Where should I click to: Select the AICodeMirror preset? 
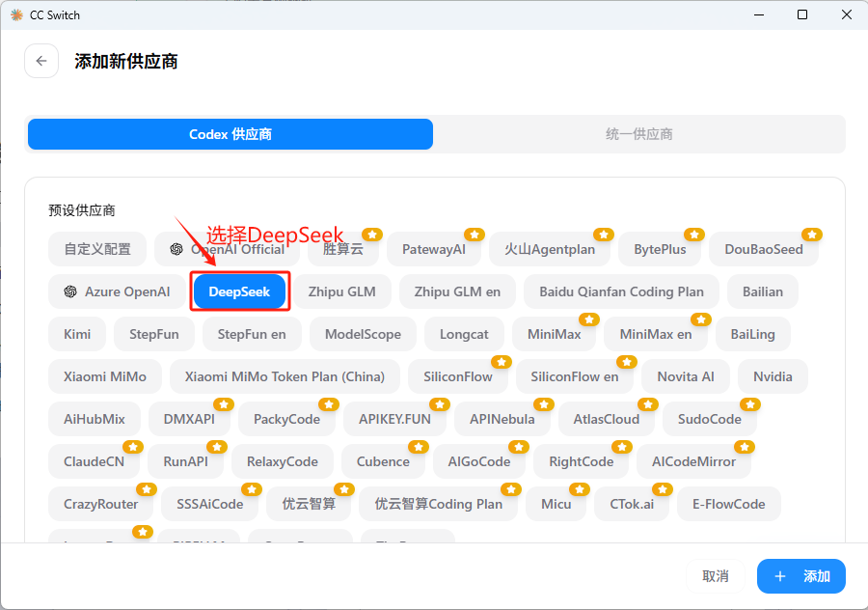point(693,461)
